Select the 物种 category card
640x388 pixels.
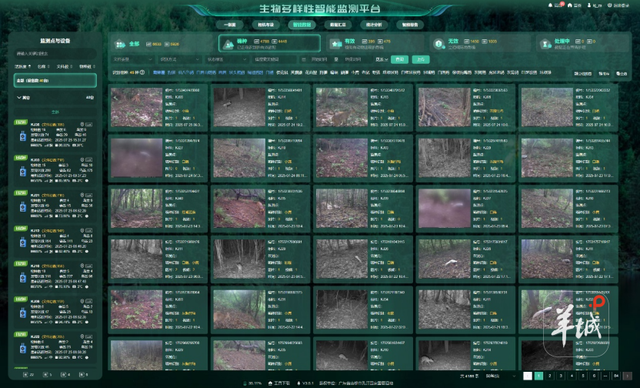coord(269,43)
